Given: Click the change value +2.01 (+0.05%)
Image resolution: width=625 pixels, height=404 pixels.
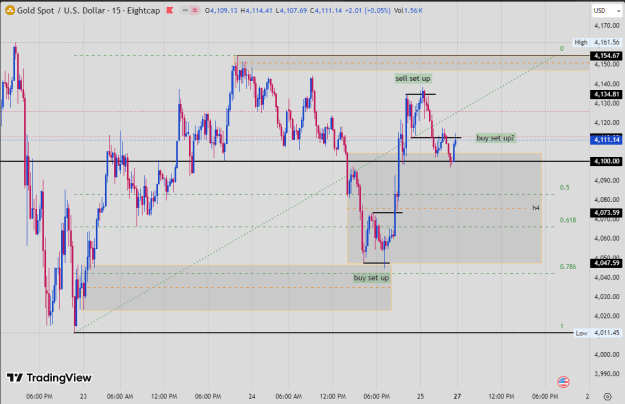Looking at the screenshot, I should click(368, 11).
